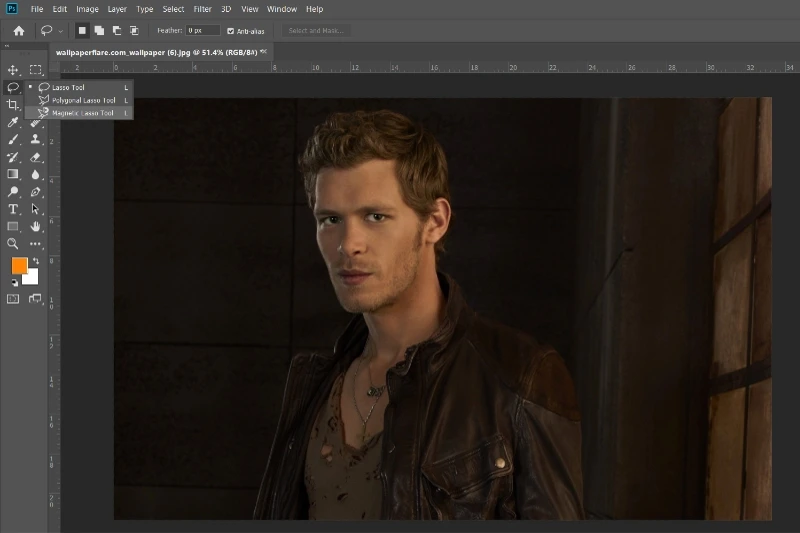Screen dimensions: 800x533
Task: Go to the Home screen
Action: tap(19, 31)
